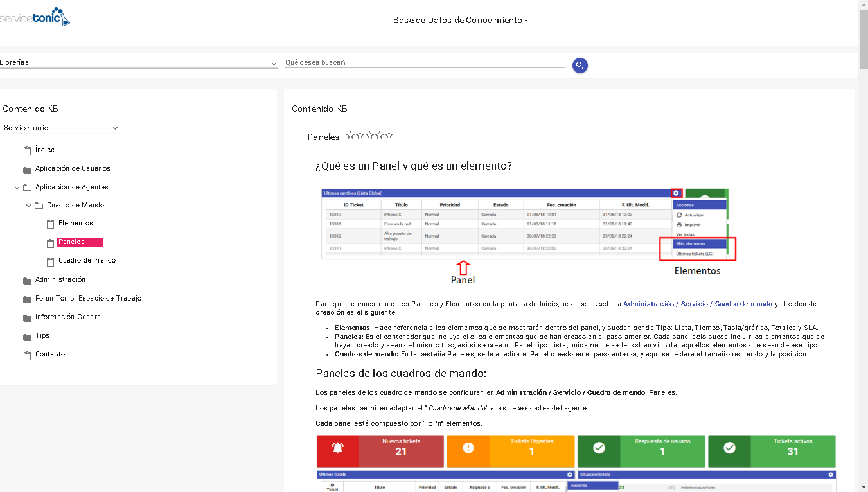Click clipboard icon beside Contacto
Screen dimensions: 868x492
[27, 356]
